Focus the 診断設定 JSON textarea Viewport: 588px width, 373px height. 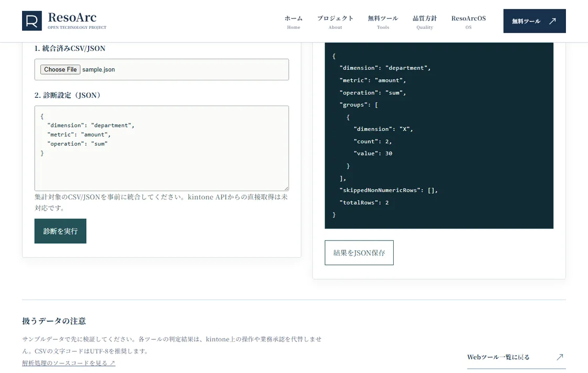162,148
